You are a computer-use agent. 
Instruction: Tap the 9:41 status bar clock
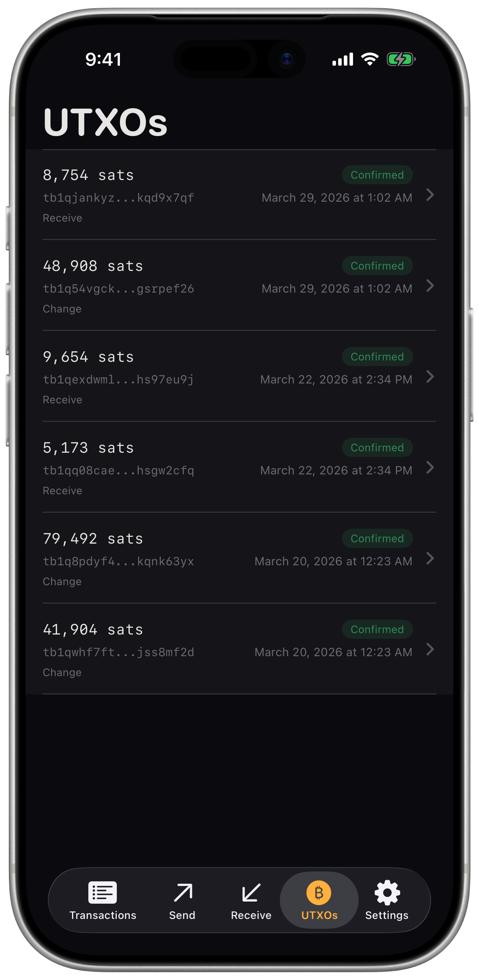point(103,59)
